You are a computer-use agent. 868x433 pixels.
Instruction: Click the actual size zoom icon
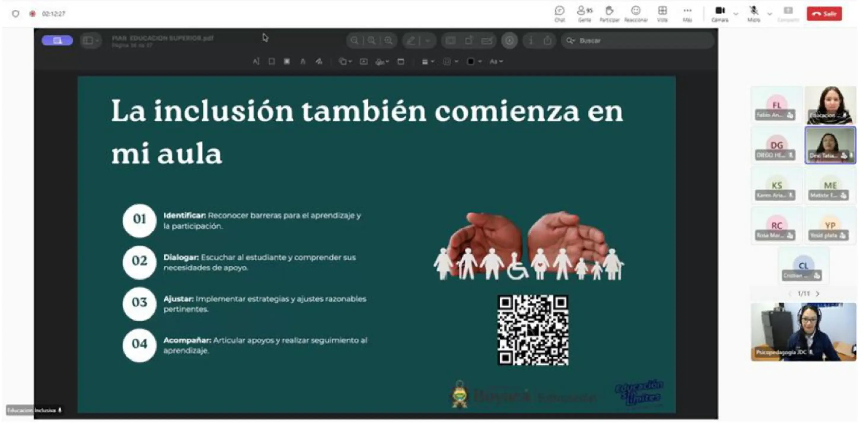(x=372, y=40)
